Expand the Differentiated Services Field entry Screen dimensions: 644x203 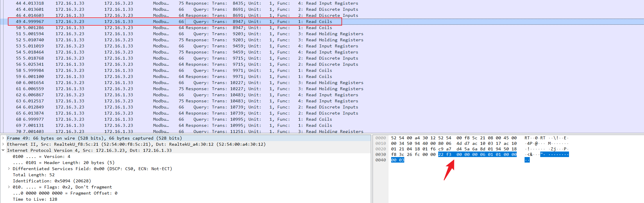[9, 169]
